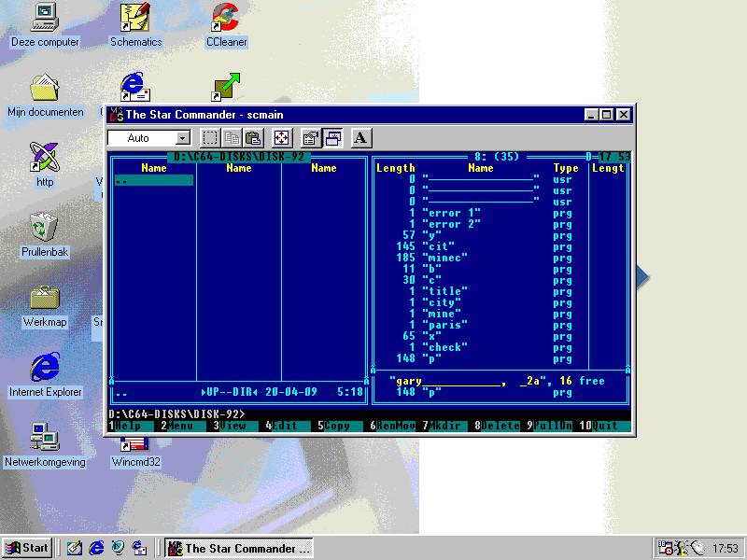Click the 6 RenMov function key
The width and height of the screenshot is (747, 560).
(391, 426)
